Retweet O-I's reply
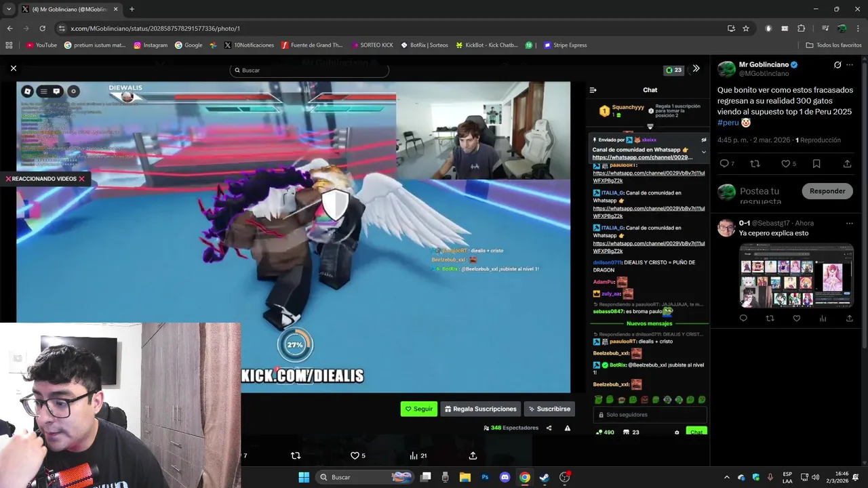The image size is (868, 488). click(x=770, y=318)
